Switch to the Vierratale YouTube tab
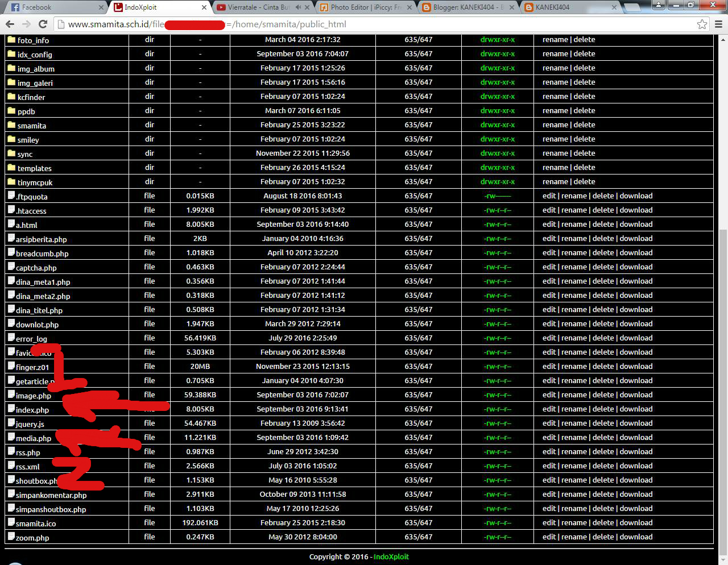Viewport: 728px width, 565px height. point(262,7)
